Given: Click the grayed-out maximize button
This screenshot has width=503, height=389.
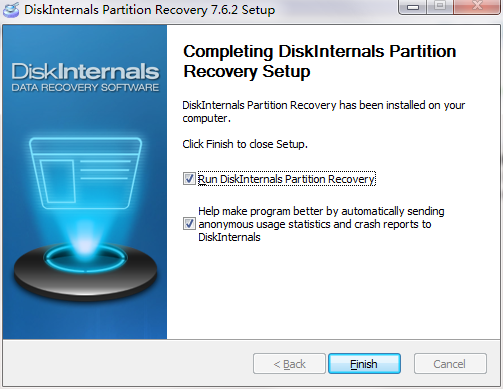Looking at the screenshot, I should coord(440,7).
